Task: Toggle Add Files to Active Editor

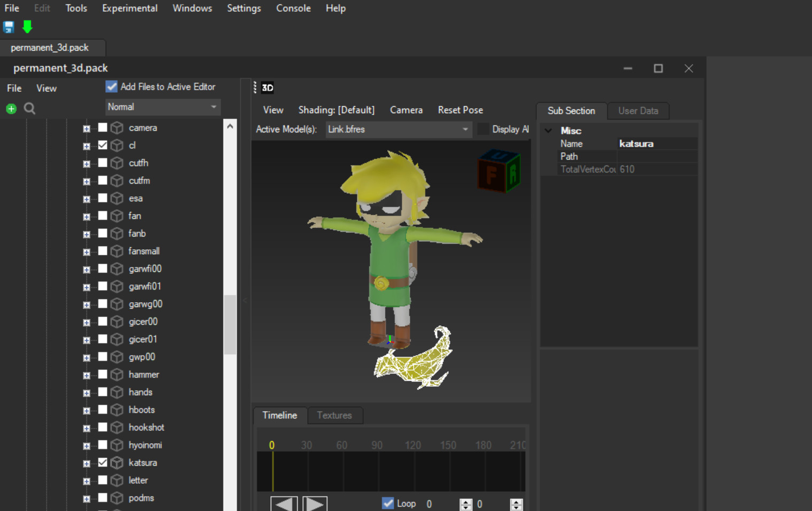Action: [x=111, y=86]
